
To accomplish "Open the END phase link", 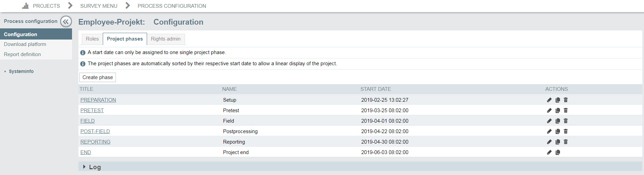I will [86, 152].
